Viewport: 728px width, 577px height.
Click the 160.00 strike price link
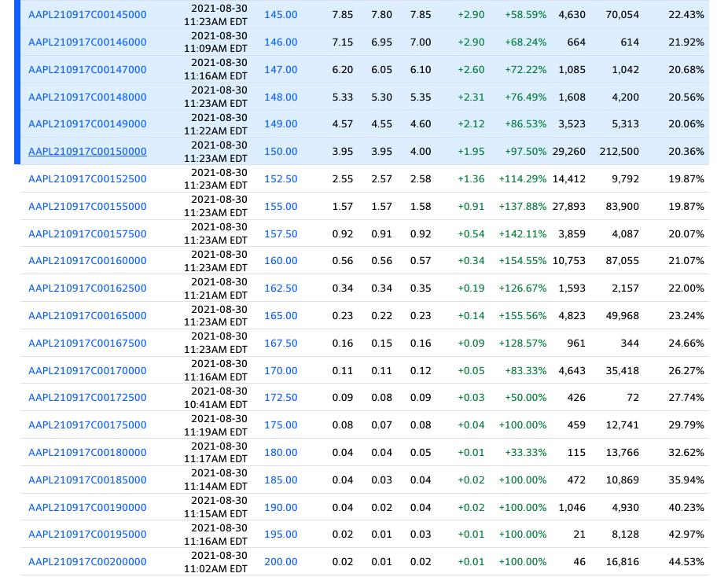281,261
